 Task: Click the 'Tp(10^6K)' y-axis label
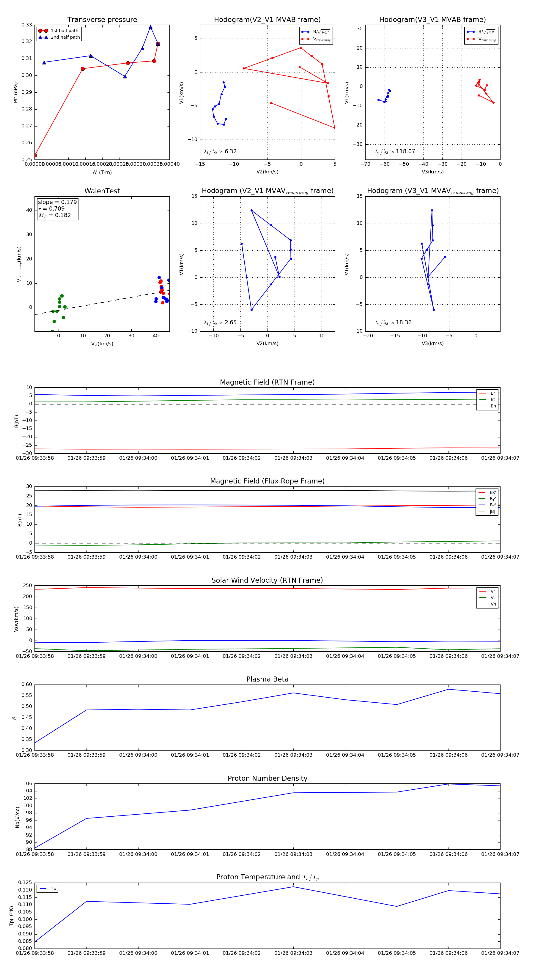pyautogui.click(x=11, y=916)
